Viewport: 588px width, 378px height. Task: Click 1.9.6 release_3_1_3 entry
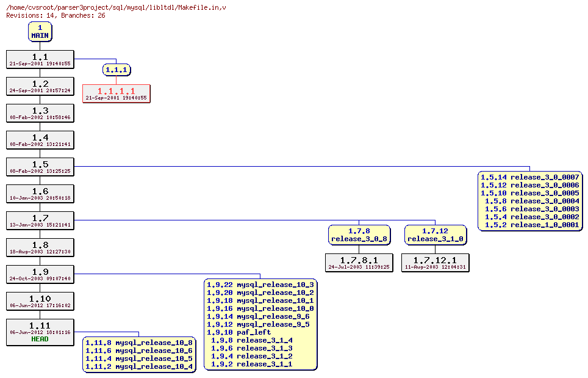coord(252,348)
